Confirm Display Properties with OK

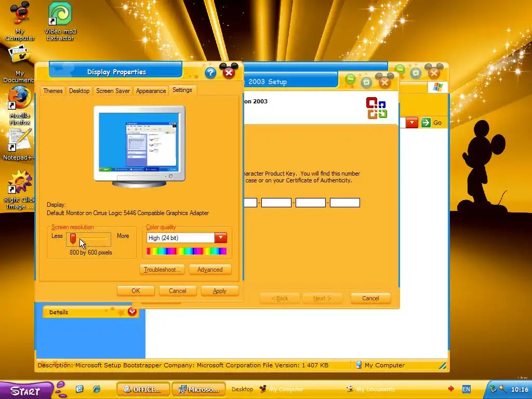coord(136,291)
